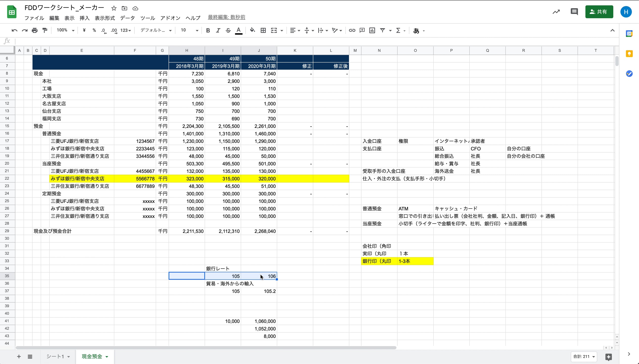Insert a link
Screen dimensions: 639x364
(352, 30)
